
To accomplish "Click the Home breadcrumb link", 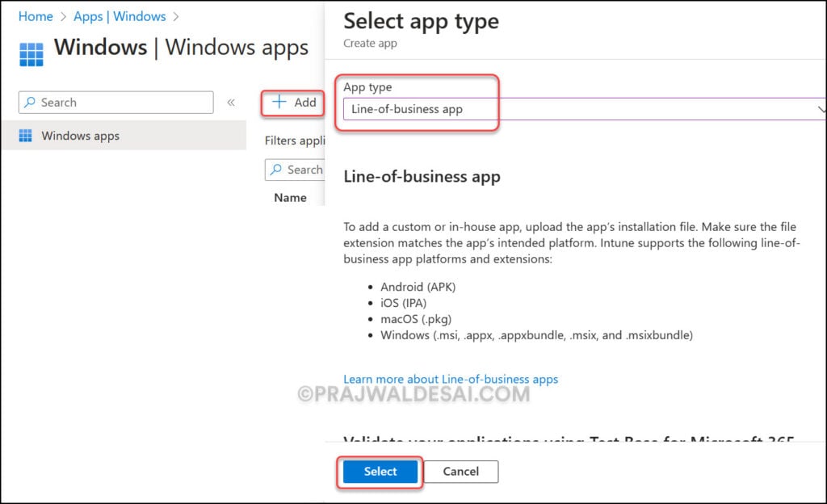I will [36, 16].
